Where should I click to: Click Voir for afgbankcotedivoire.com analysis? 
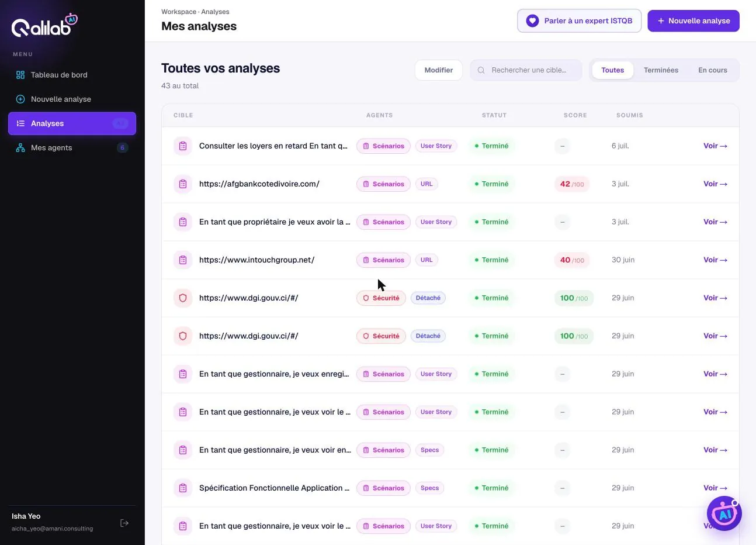tap(715, 184)
